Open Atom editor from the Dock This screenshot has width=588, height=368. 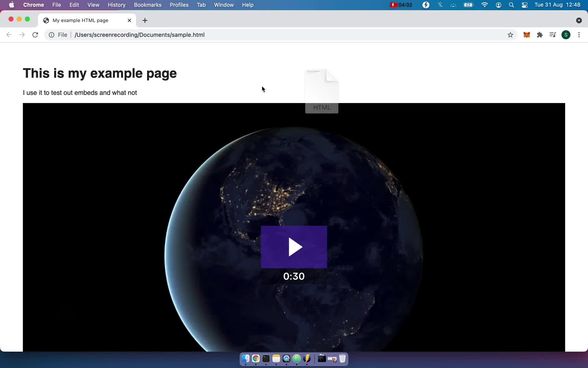click(297, 358)
